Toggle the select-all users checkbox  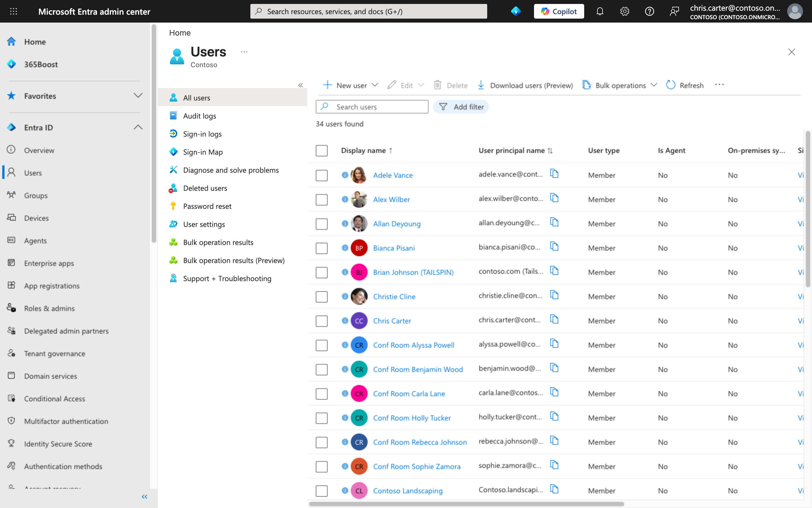tap(321, 150)
